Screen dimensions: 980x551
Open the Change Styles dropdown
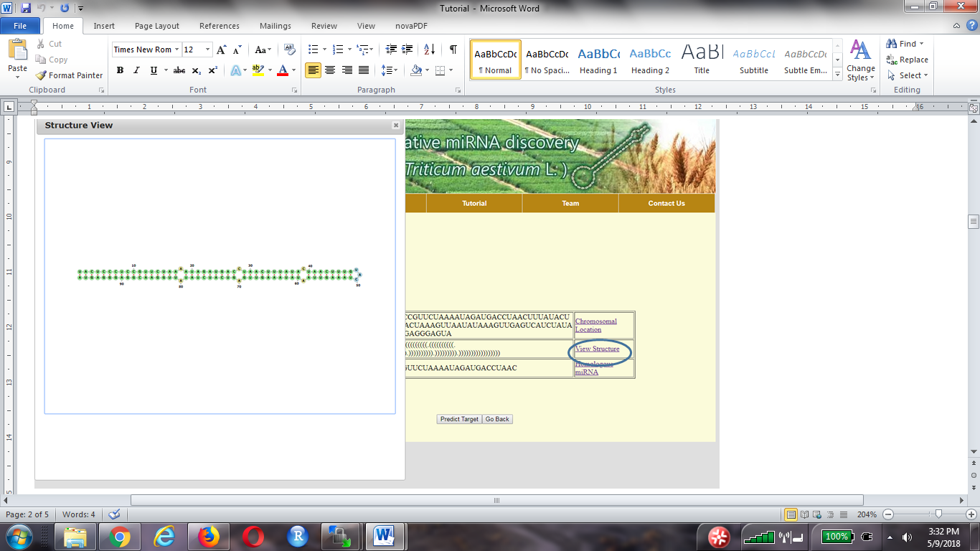coord(860,60)
